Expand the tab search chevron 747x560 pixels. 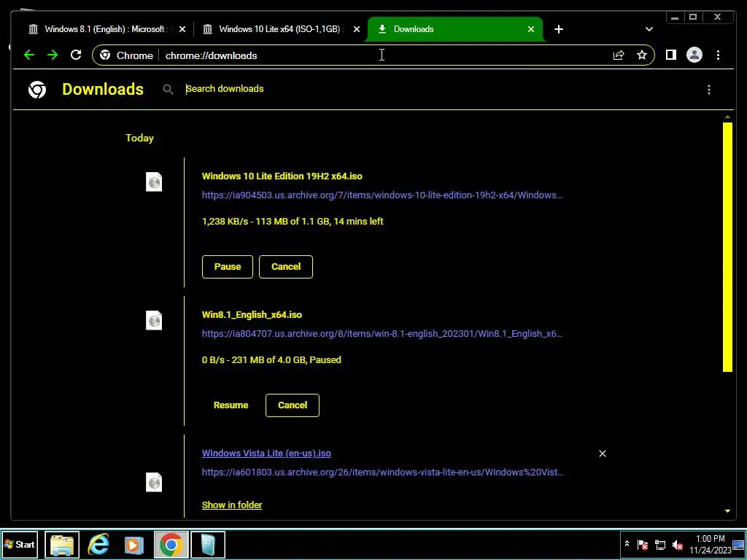(649, 29)
